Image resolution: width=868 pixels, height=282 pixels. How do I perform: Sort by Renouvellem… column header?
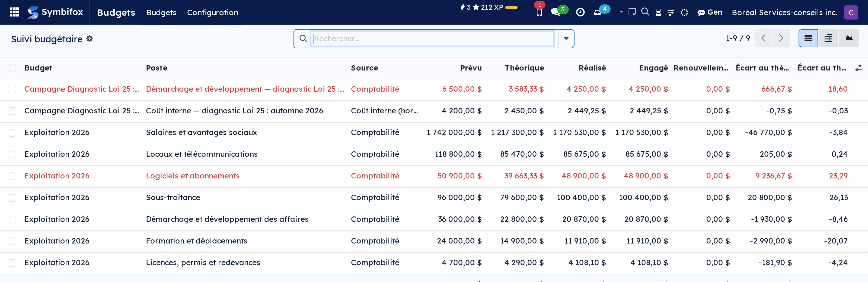(x=701, y=68)
